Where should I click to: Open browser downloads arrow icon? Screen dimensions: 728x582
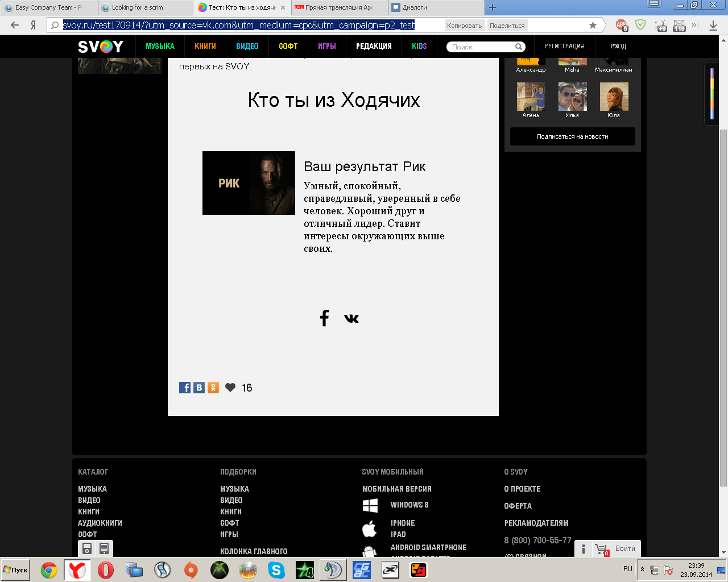point(713,26)
